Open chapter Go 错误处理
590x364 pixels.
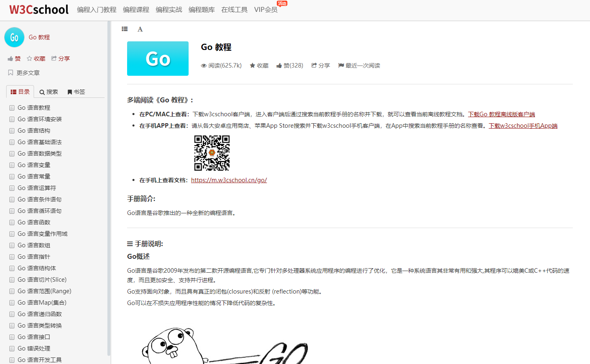(x=34, y=348)
